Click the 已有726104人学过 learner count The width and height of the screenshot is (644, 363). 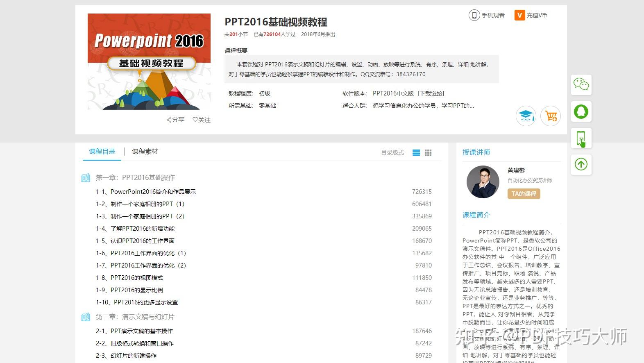pos(274,34)
